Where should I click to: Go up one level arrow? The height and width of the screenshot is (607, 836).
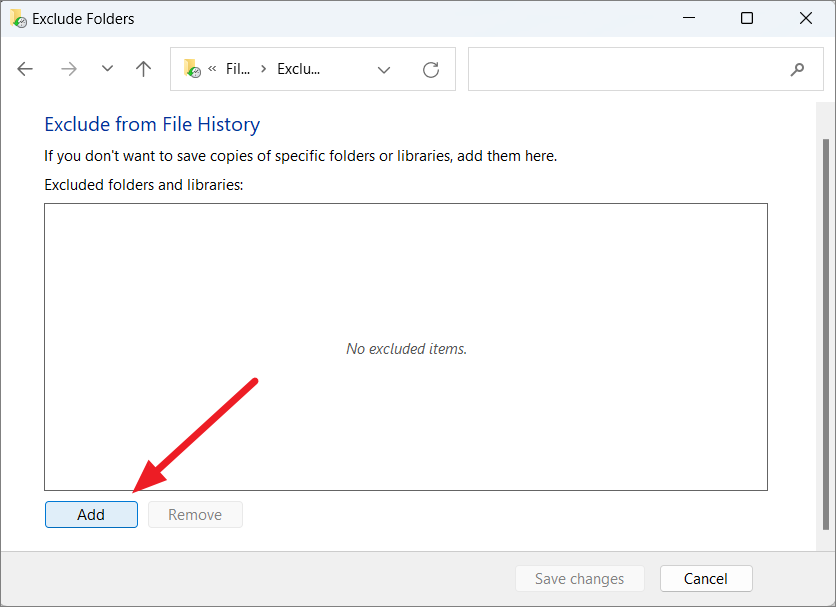point(143,69)
